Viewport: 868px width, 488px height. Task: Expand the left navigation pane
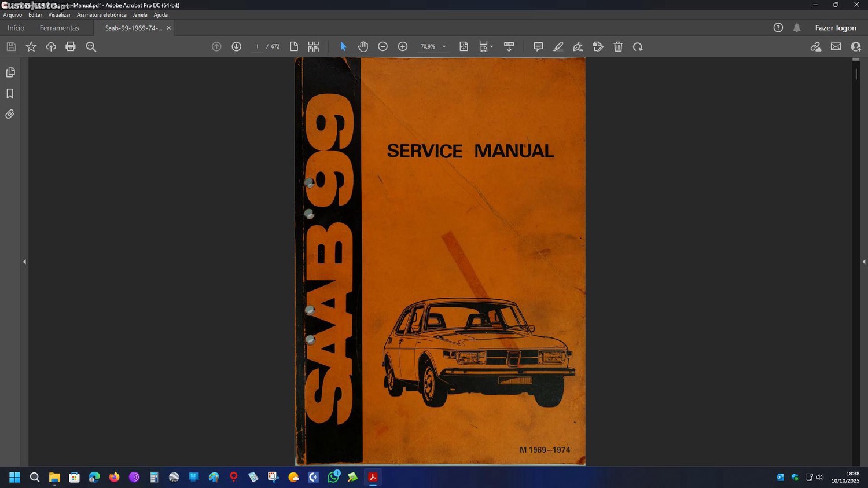point(24,262)
